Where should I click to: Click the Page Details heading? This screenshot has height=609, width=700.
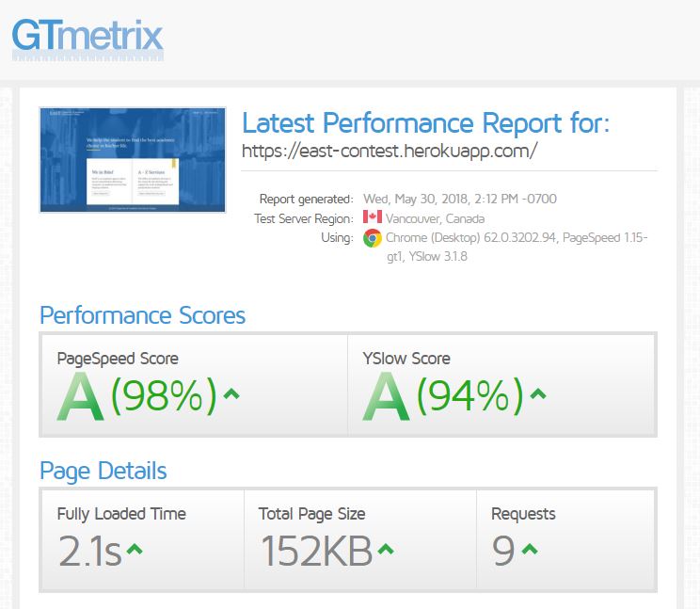(103, 471)
